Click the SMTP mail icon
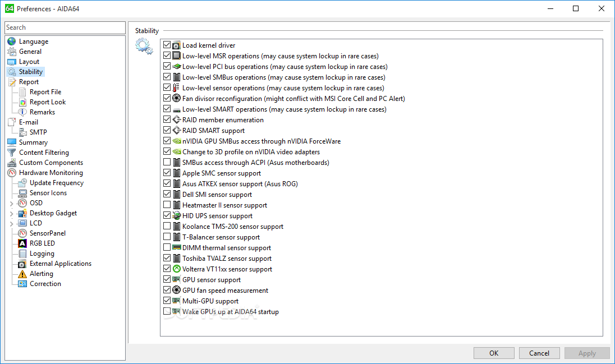 [x=23, y=132]
